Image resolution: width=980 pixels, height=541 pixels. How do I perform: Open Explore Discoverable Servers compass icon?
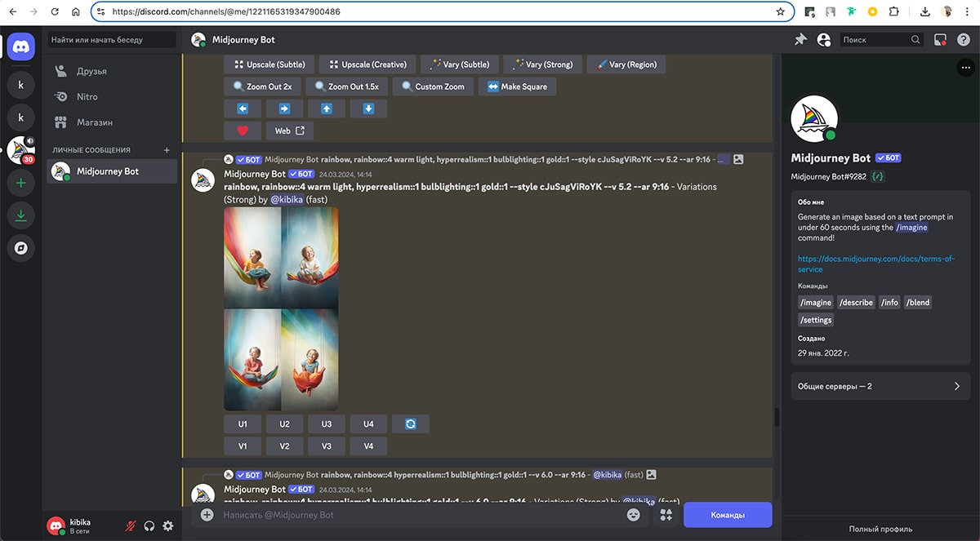21,249
